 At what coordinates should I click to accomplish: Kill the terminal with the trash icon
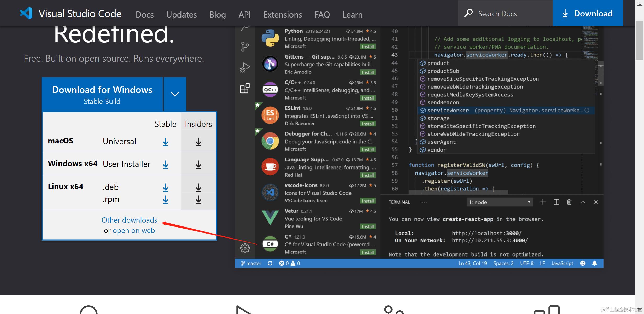(x=569, y=202)
